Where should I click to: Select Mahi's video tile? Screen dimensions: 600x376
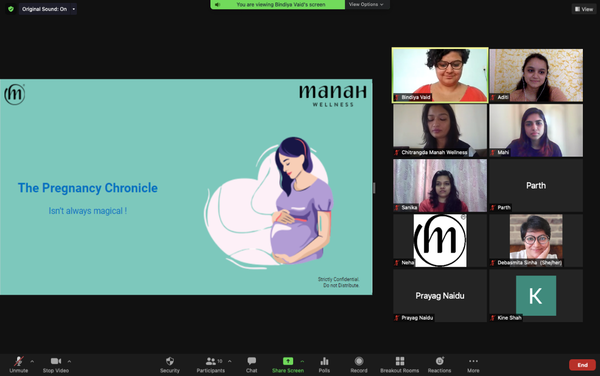536,130
